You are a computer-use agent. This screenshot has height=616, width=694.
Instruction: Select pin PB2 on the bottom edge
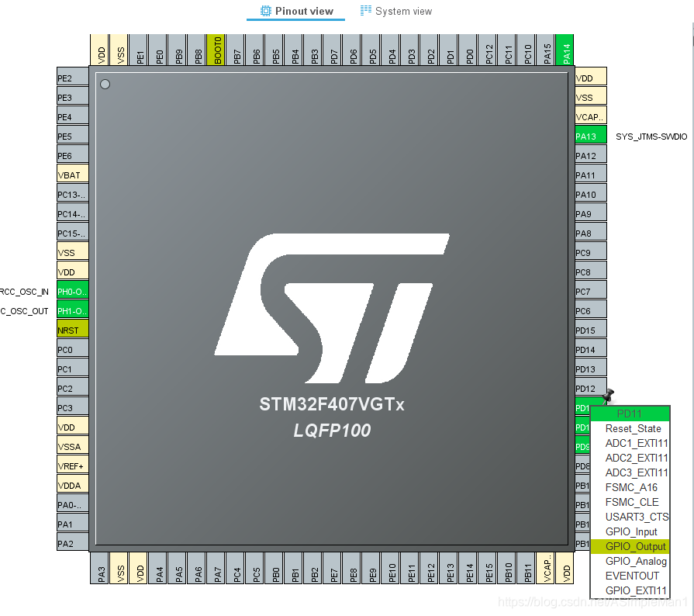pyautogui.click(x=312, y=568)
